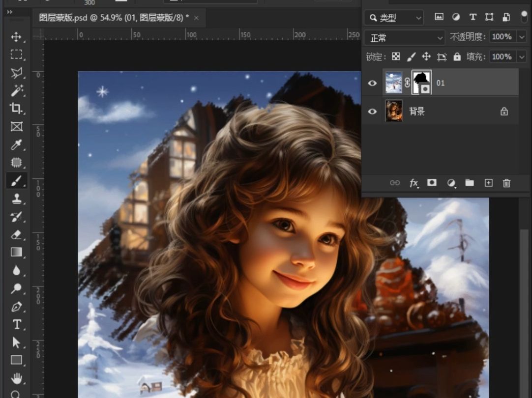Open the fx layer style menu
532x398 pixels.
click(x=414, y=183)
